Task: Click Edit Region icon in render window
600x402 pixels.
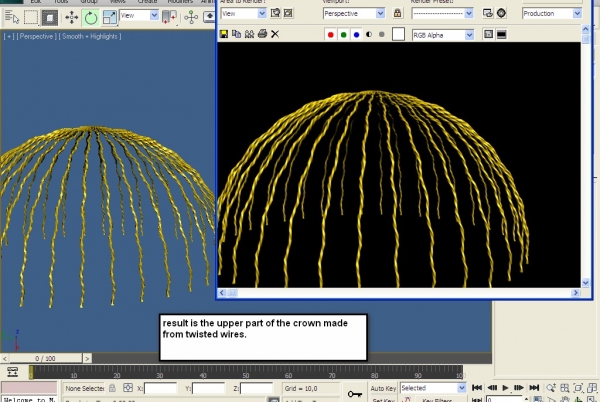Action: (x=275, y=13)
